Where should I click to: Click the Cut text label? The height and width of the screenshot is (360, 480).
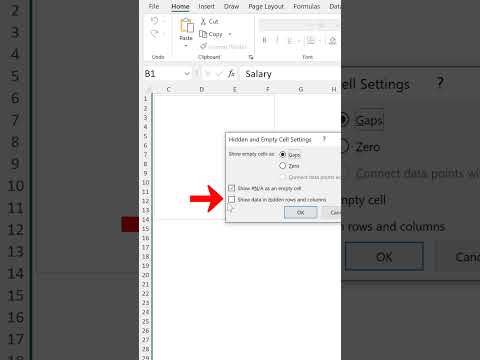coord(213,22)
